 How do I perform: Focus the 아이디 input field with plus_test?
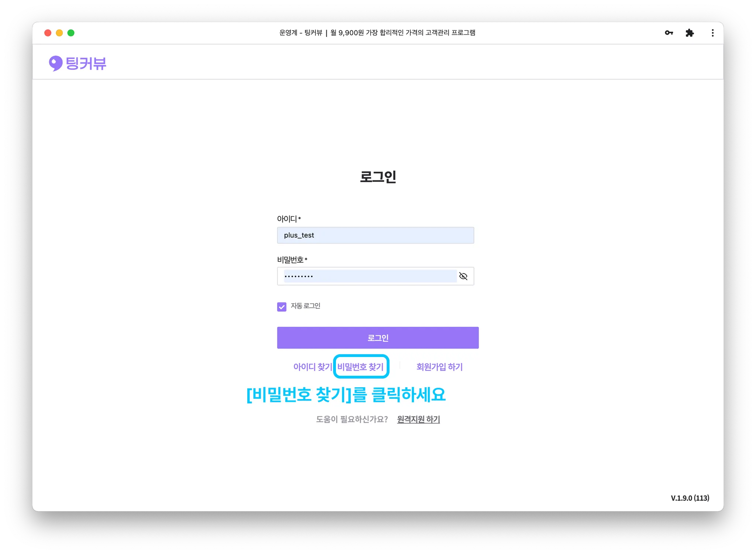pyautogui.click(x=375, y=235)
